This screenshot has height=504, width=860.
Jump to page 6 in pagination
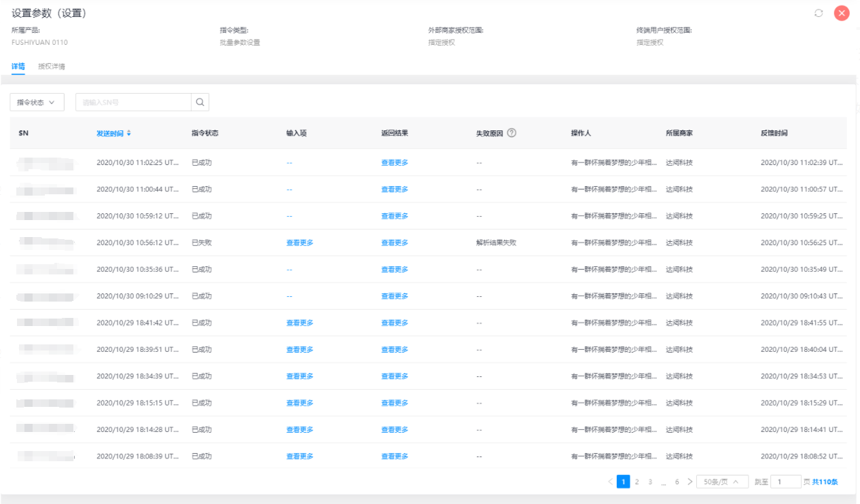click(x=677, y=482)
